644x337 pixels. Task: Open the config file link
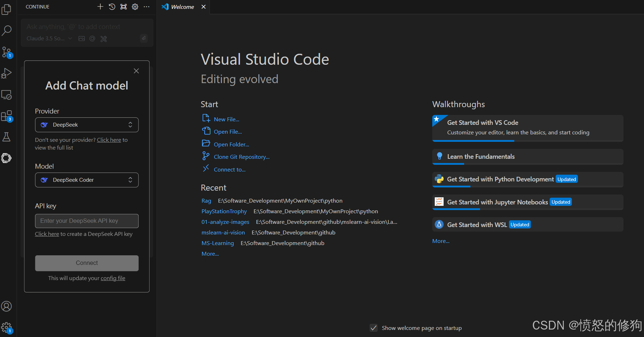113,278
